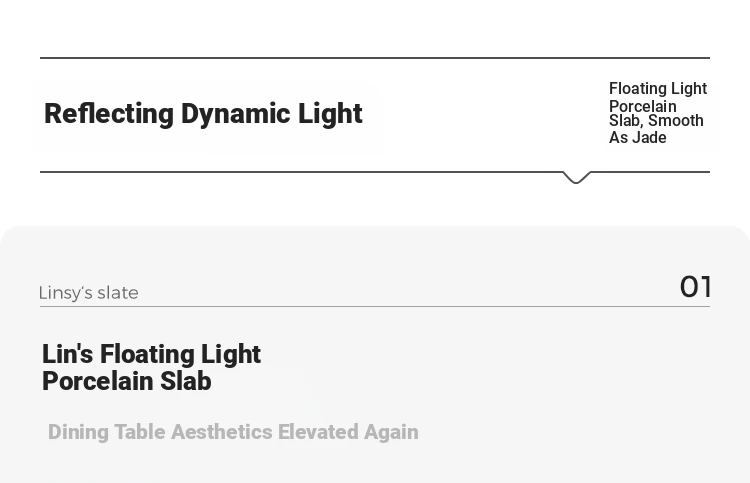Click 'As Jade' line in right caption
The width and height of the screenshot is (750, 483).
tap(638, 138)
